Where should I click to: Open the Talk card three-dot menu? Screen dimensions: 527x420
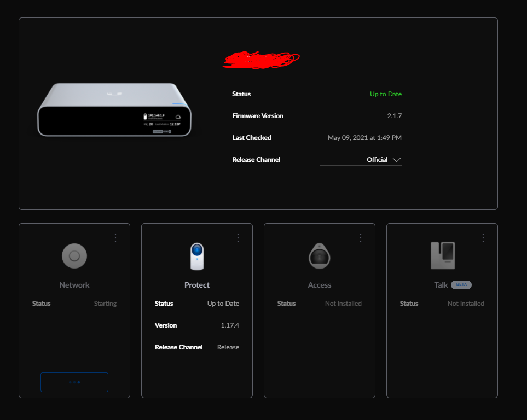click(x=483, y=237)
